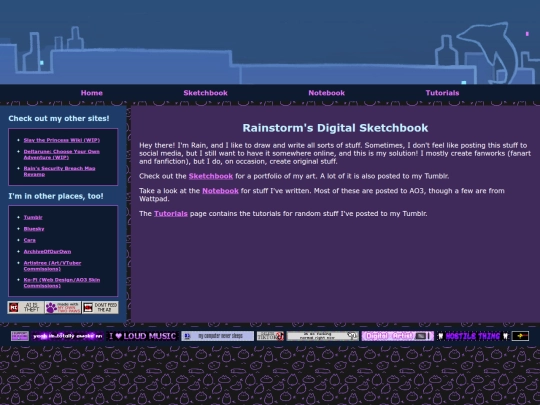
Task: Click the 'Digital Artist' pink badge
Action: (x=398, y=336)
